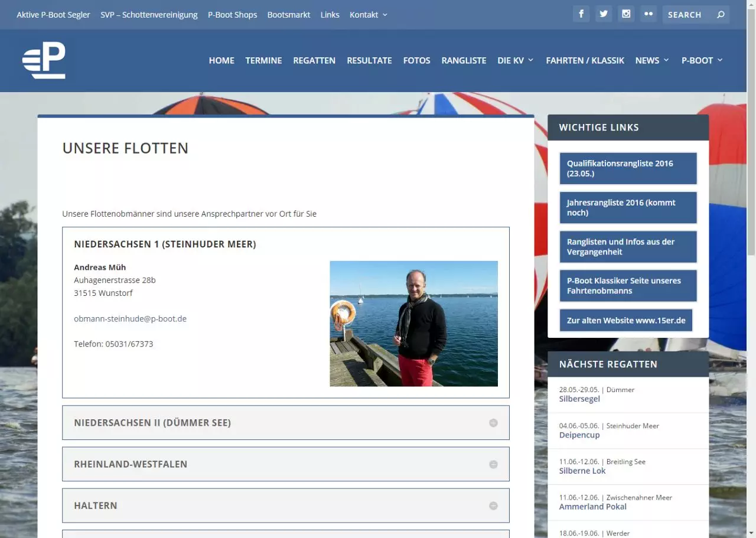Click Ranglisten und Infos aus der Vergangenheit
Image resolution: width=756 pixels, height=538 pixels.
pos(628,247)
